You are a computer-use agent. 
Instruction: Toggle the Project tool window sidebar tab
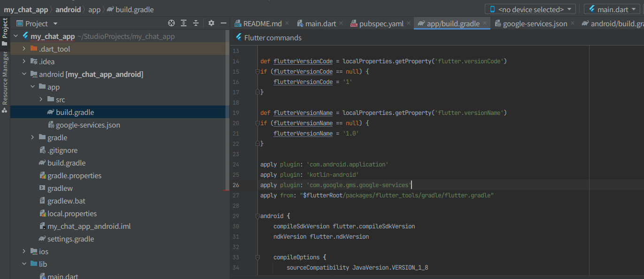pyautogui.click(x=5, y=32)
